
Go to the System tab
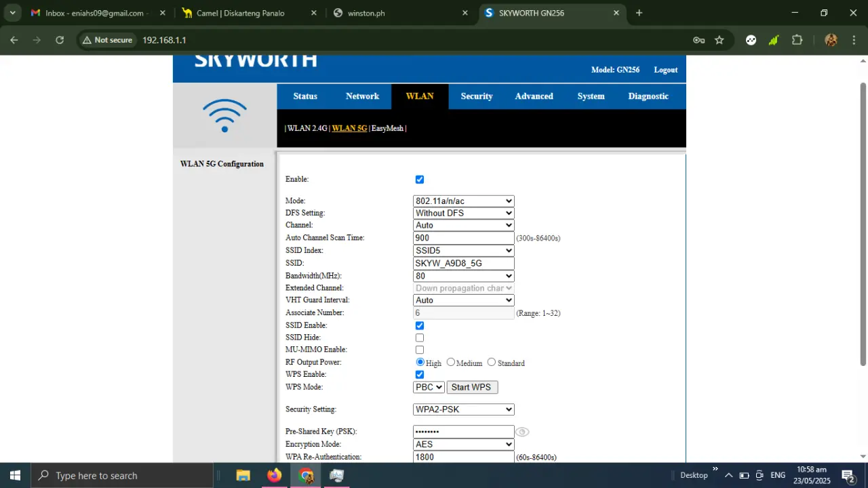[x=591, y=96]
